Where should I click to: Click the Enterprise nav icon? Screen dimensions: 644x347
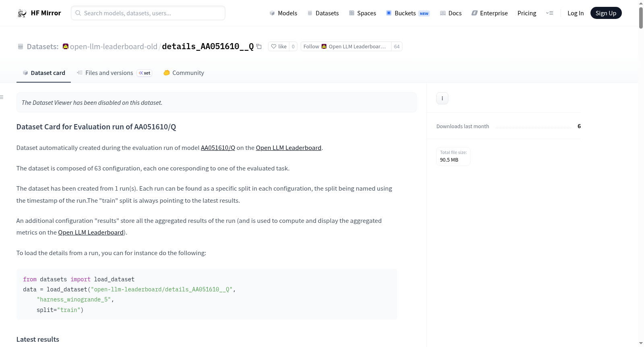point(475,13)
